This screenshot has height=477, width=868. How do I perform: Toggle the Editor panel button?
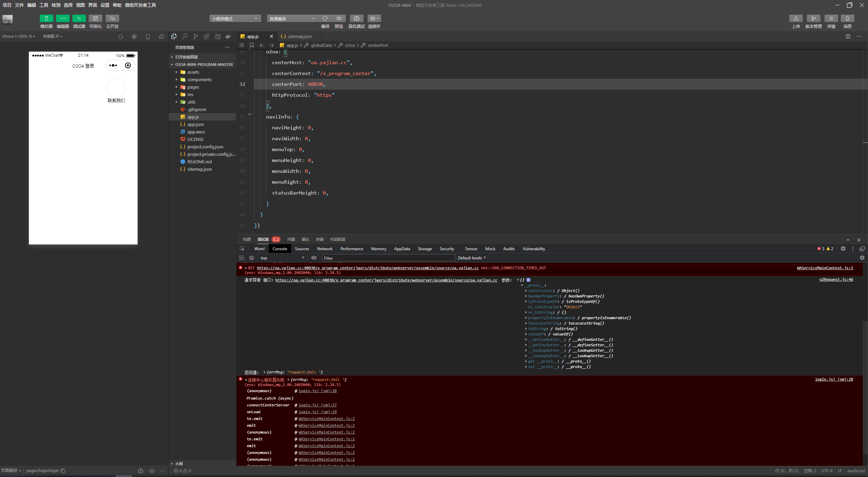point(63,18)
